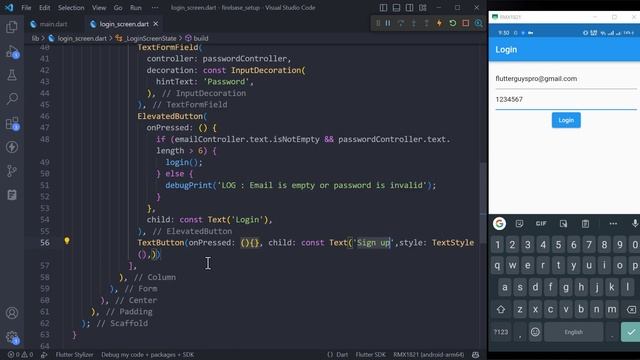Tap the Google icon on phone keyboard
This screenshot has width=640, height=360.
(x=499, y=224)
